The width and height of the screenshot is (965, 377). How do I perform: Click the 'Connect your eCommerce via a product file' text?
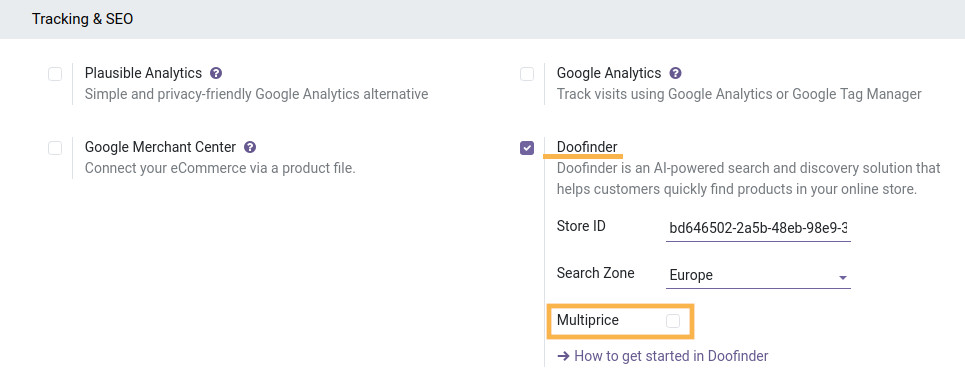220,168
